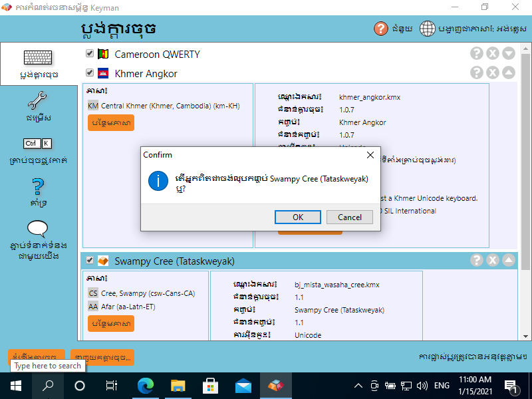The image size is (532, 399).
Task: Click the Keyman app icon on the taskbar
Action: (x=276, y=386)
